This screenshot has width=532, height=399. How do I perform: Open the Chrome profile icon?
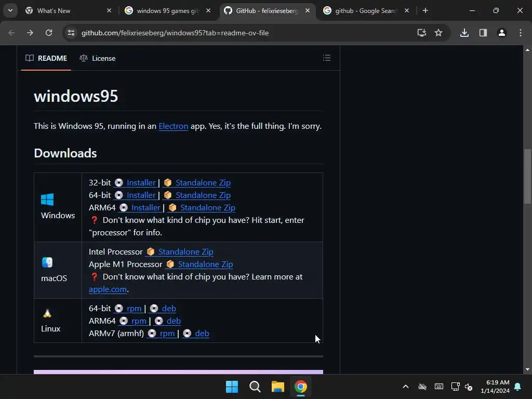pos(501,33)
